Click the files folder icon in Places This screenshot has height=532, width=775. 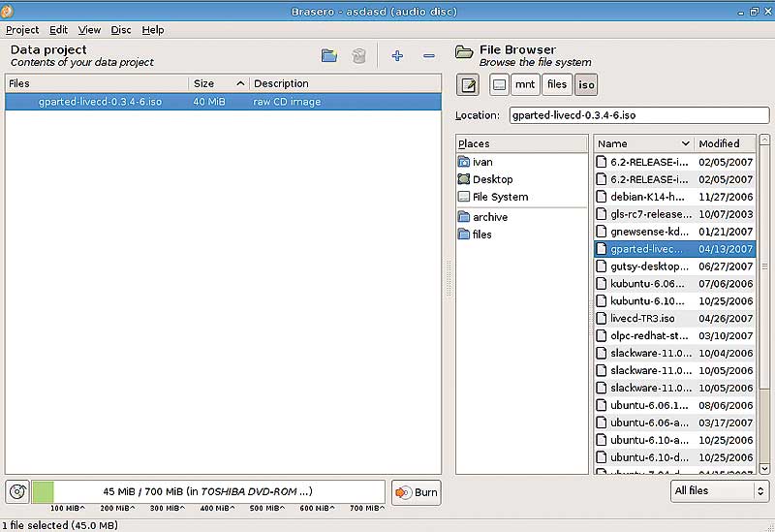coord(464,234)
